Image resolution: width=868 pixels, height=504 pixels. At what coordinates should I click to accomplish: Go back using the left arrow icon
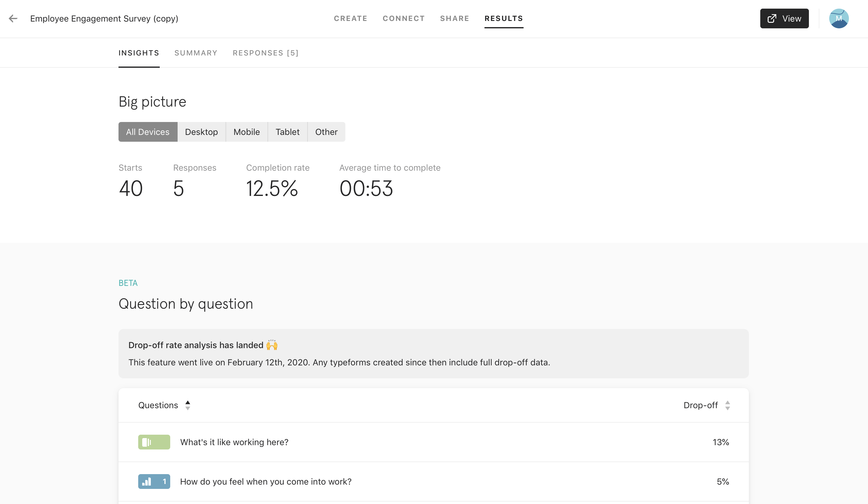pyautogui.click(x=13, y=18)
